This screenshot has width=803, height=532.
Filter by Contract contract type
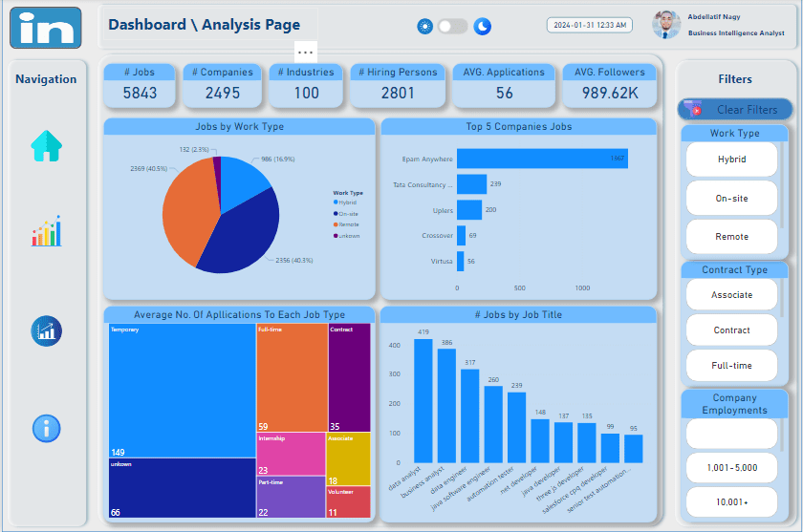tap(731, 330)
